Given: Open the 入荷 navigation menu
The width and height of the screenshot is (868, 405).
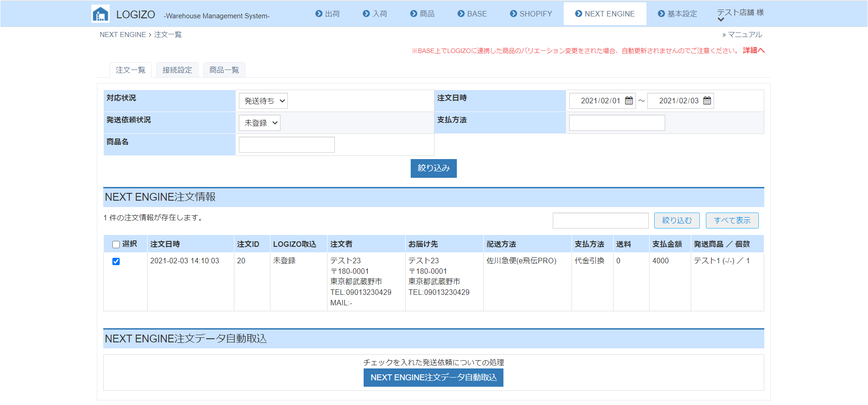Looking at the screenshot, I should click(x=375, y=14).
